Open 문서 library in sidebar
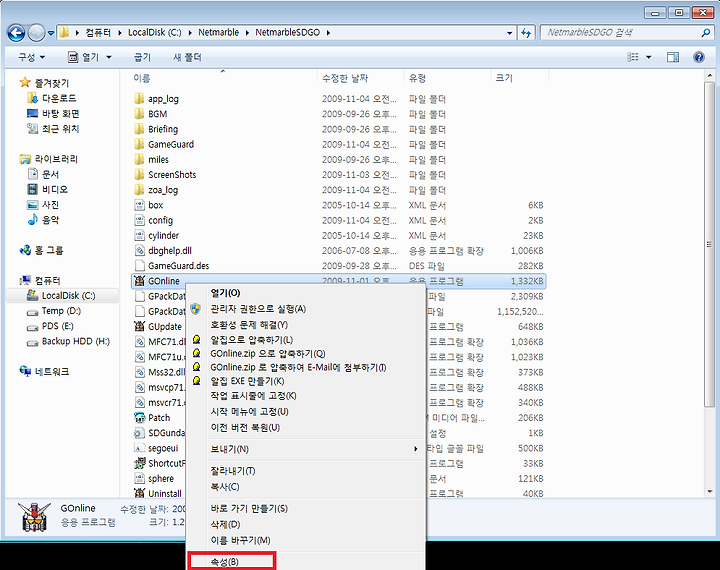The height and width of the screenshot is (570, 720). [x=43, y=174]
